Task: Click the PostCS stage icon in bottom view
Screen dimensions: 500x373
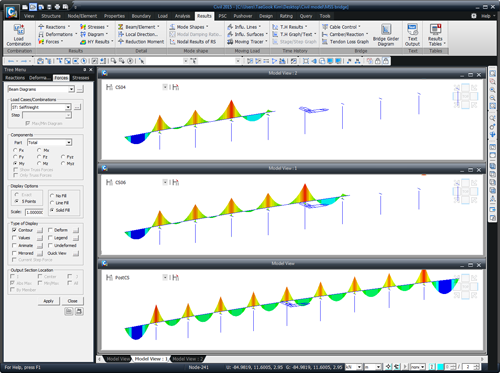Action: tap(109, 278)
